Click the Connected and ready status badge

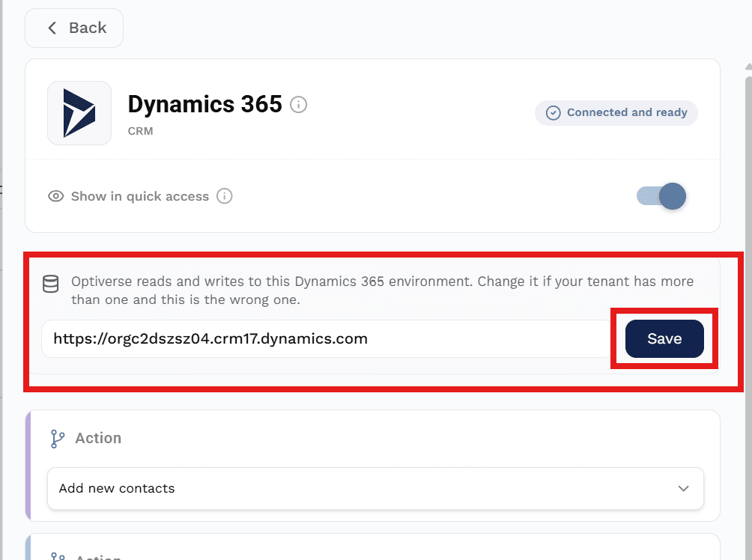616,112
